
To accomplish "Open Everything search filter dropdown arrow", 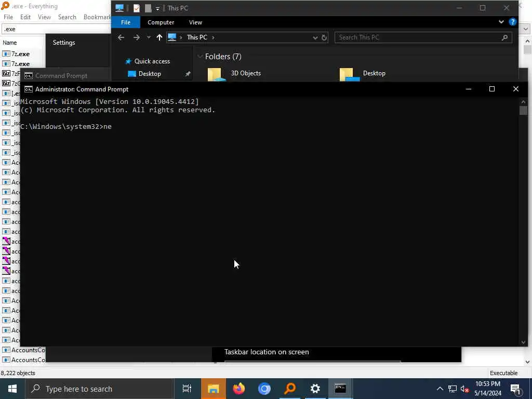I will (x=526, y=29).
